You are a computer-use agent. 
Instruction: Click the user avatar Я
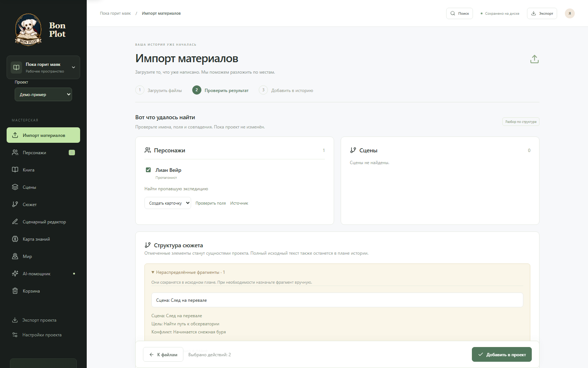point(570,13)
